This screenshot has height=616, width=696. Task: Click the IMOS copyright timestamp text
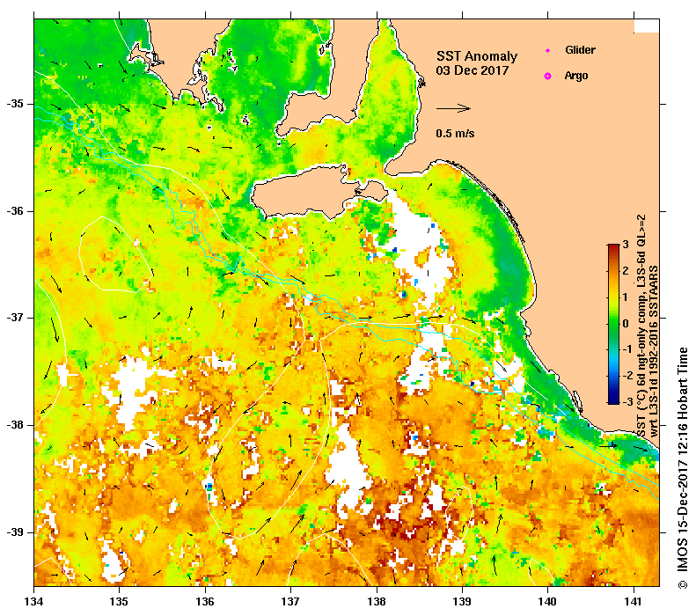(x=682, y=468)
